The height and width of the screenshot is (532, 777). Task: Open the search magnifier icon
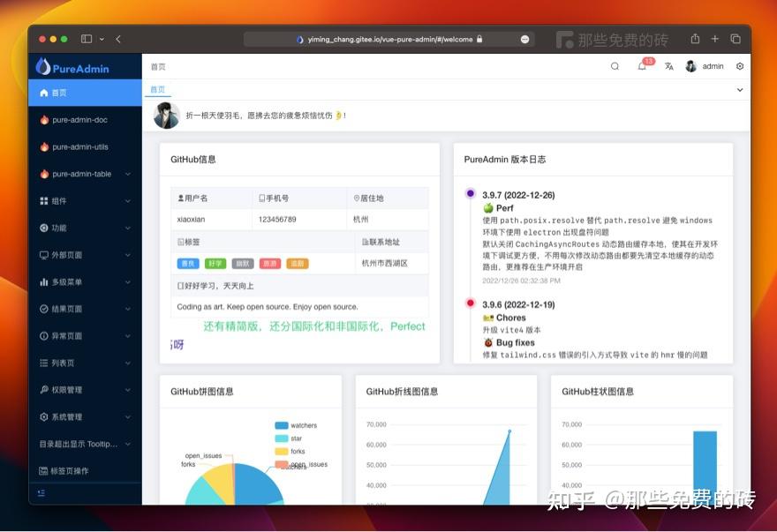[x=615, y=66]
